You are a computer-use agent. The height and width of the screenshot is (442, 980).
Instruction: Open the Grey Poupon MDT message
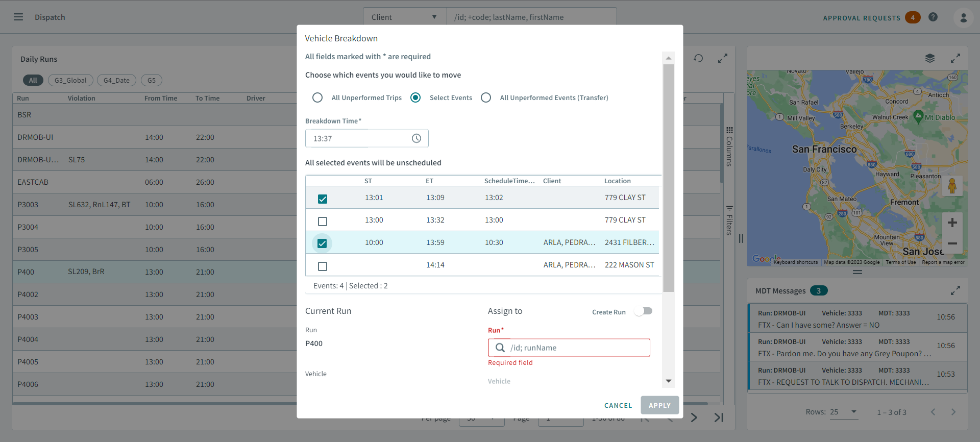(857, 348)
